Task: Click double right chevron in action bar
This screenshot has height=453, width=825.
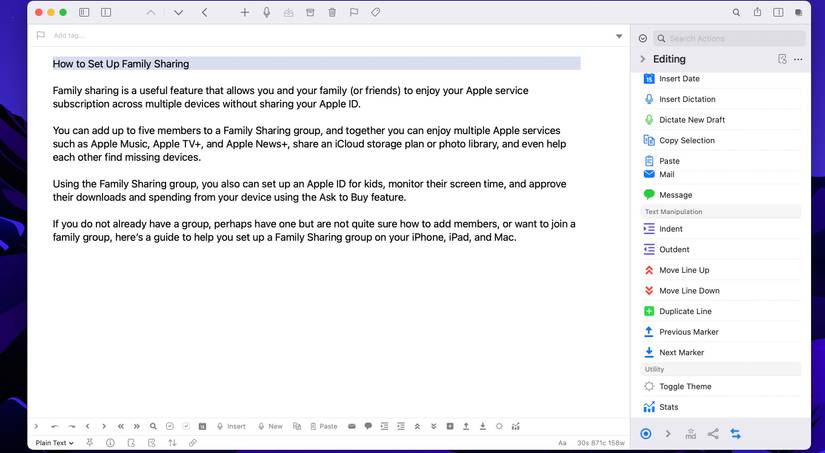Action: (x=137, y=426)
